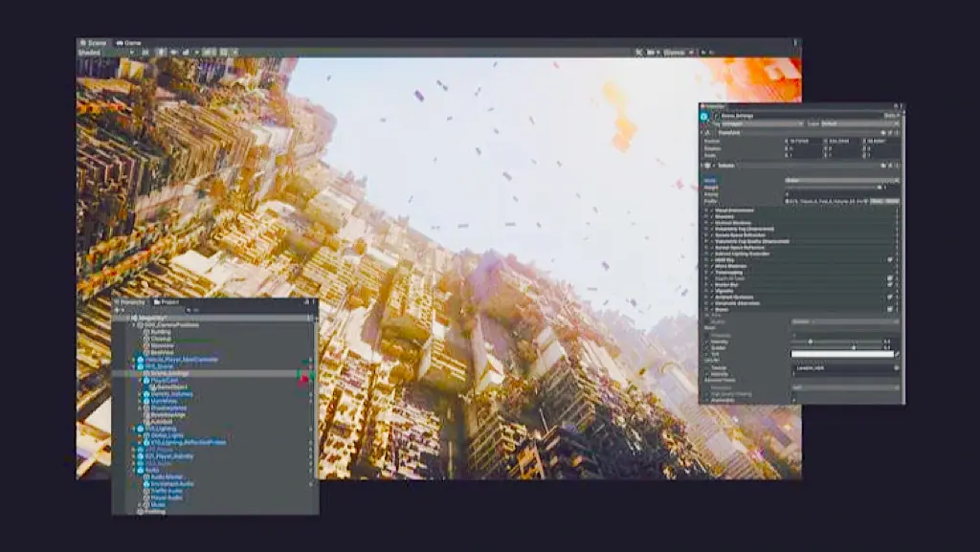Toggle the HDRI Sky override checkbox
This screenshot has height=552, width=980.
[712, 260]
